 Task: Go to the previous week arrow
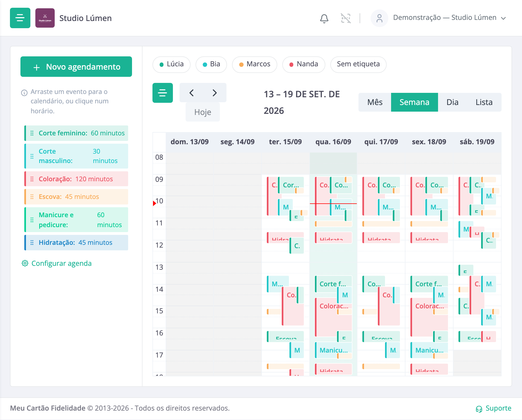[x=191, y=93]
